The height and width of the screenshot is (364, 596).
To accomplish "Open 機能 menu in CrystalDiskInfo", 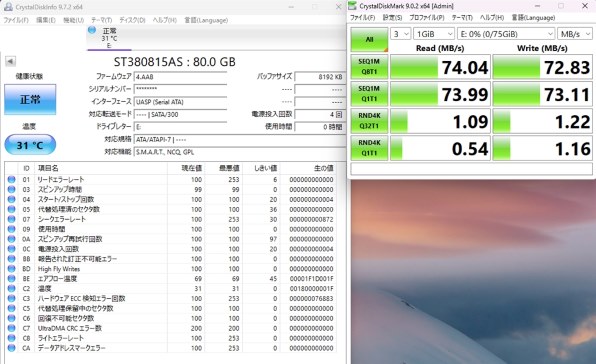I will click(73, 20).
